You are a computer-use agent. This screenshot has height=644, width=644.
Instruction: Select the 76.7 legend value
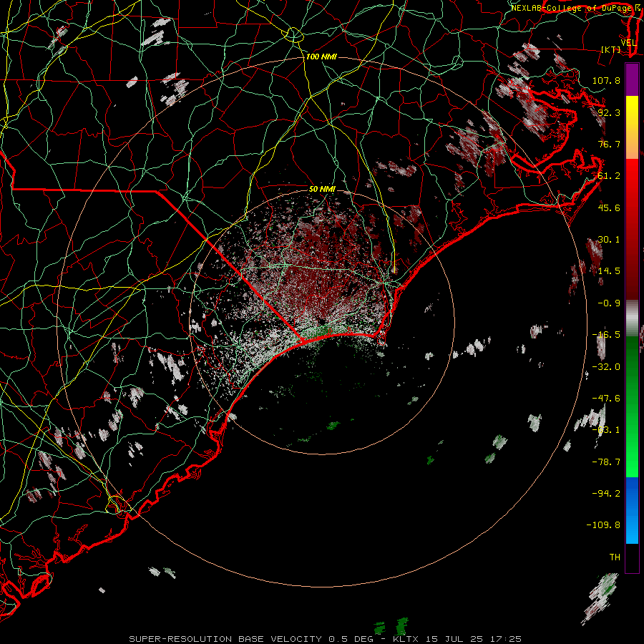609,144
